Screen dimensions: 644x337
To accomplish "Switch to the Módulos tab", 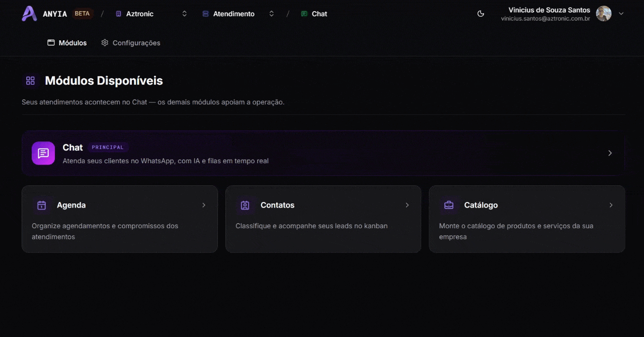I will pos(67,43).
